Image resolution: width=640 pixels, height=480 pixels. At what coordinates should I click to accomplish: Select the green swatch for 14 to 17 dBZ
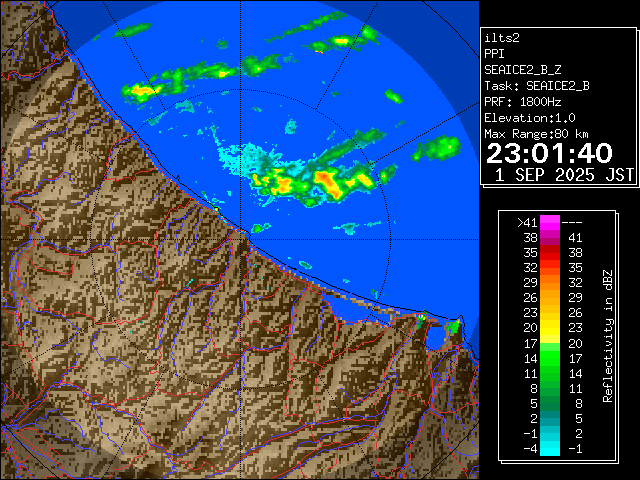[550, 356]
